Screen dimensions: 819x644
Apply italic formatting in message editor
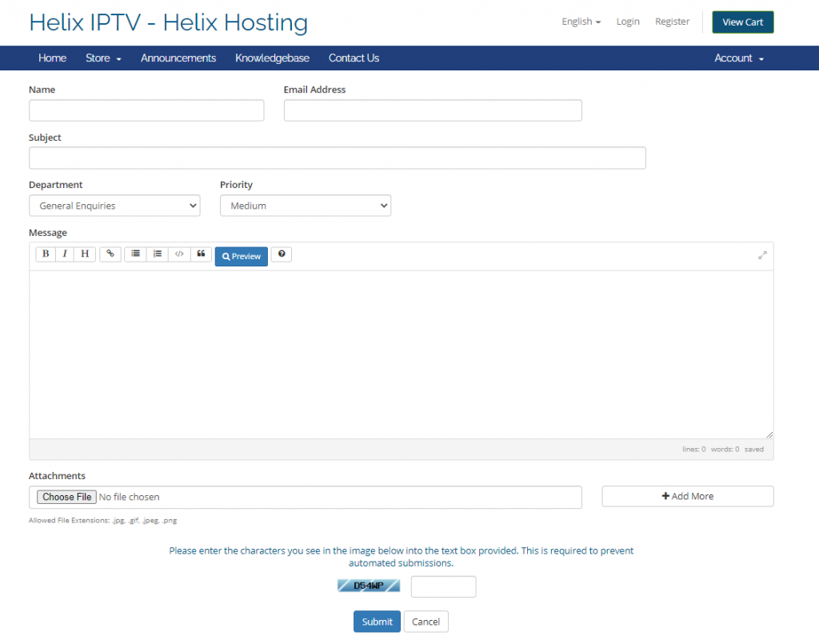pyautogui.click(x=65, y=254)
